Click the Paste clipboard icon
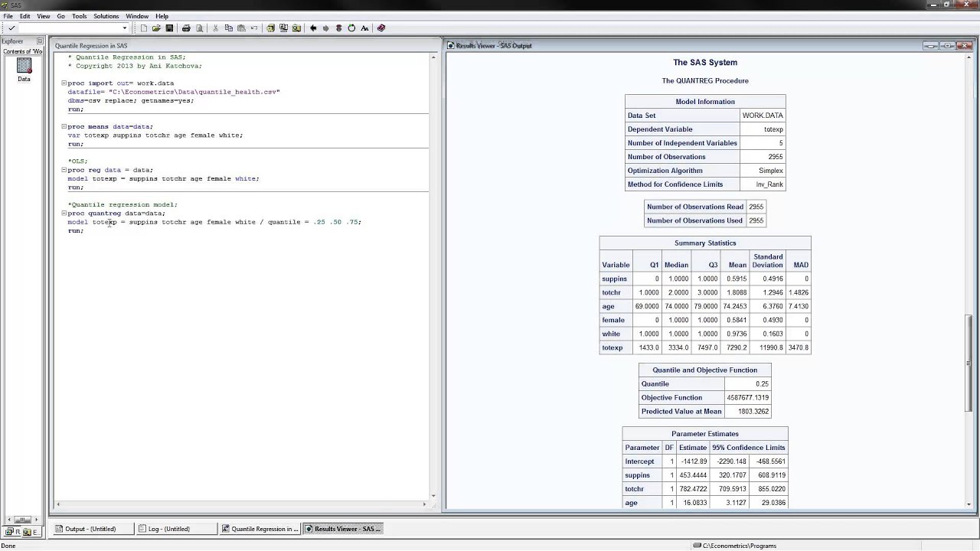Viewport: 980px width, 551px height. (241, 28)
